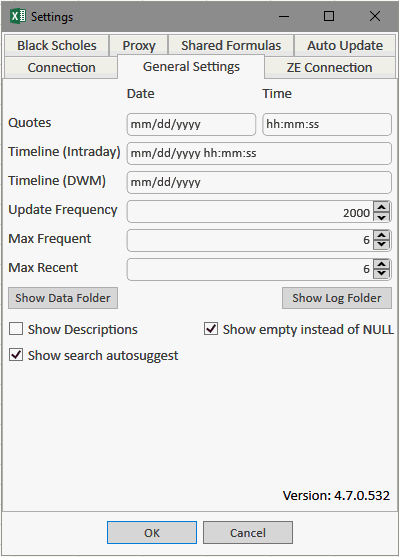Click the Date column header label
Viewport: 399px width, 557px height.
[x=141, y=94]
